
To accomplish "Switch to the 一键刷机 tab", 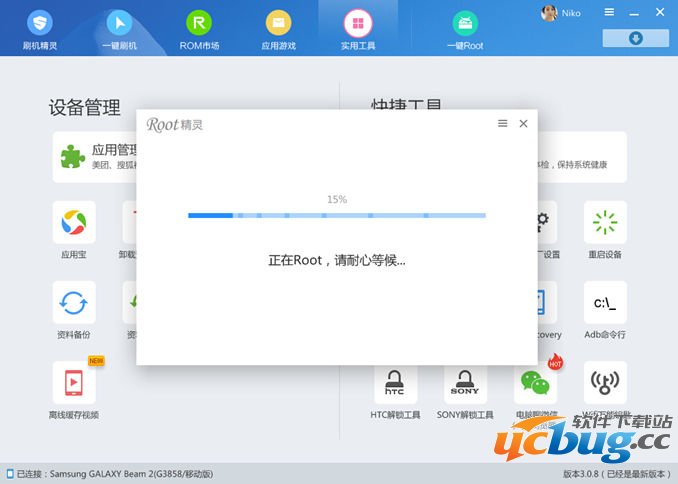I will pos(119,30).
